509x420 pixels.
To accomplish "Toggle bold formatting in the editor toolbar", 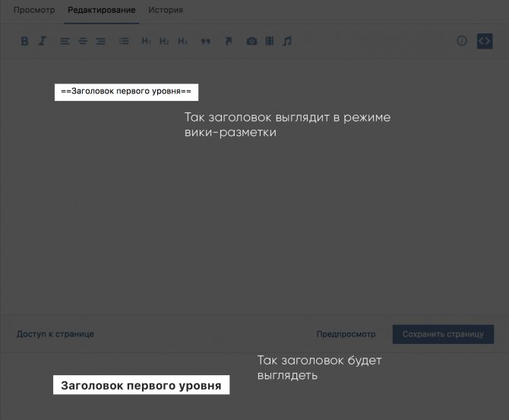I will pos(24,41).
